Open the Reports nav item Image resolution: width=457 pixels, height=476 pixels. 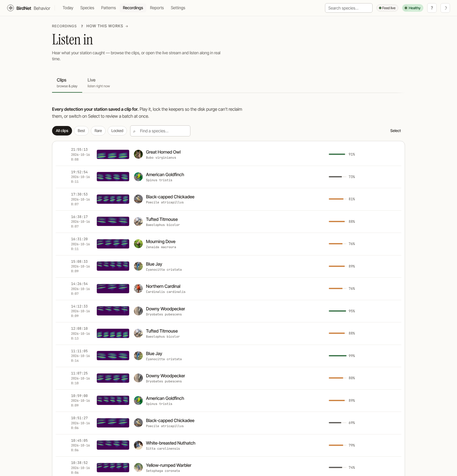(x=157, y=8)
